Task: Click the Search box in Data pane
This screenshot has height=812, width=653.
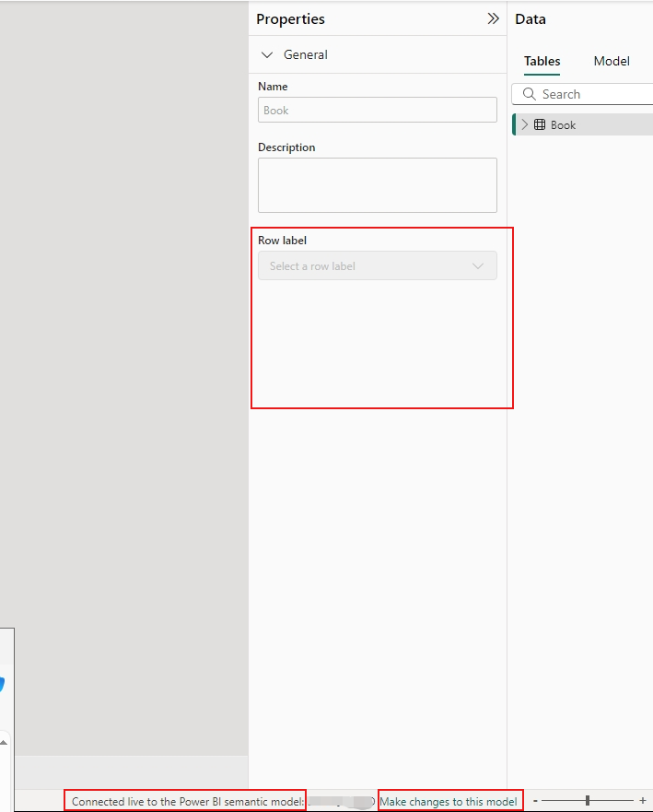Action: [x=583, y=94]
